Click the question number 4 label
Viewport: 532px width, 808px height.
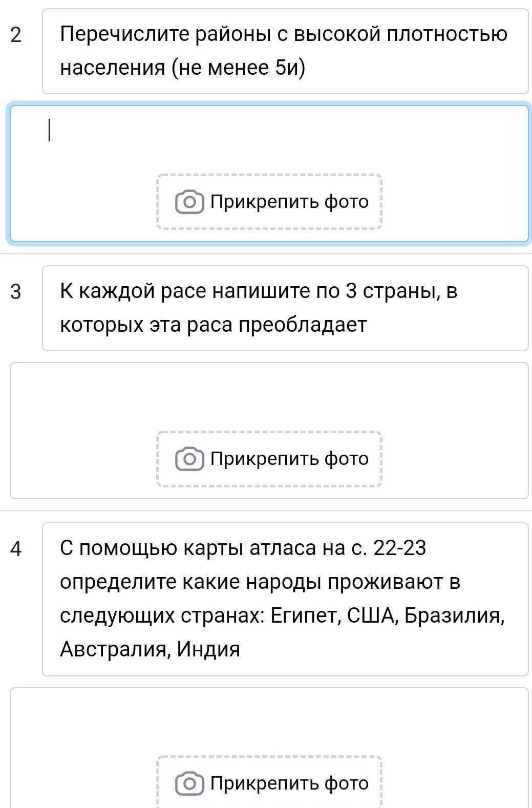pos(16,549)
